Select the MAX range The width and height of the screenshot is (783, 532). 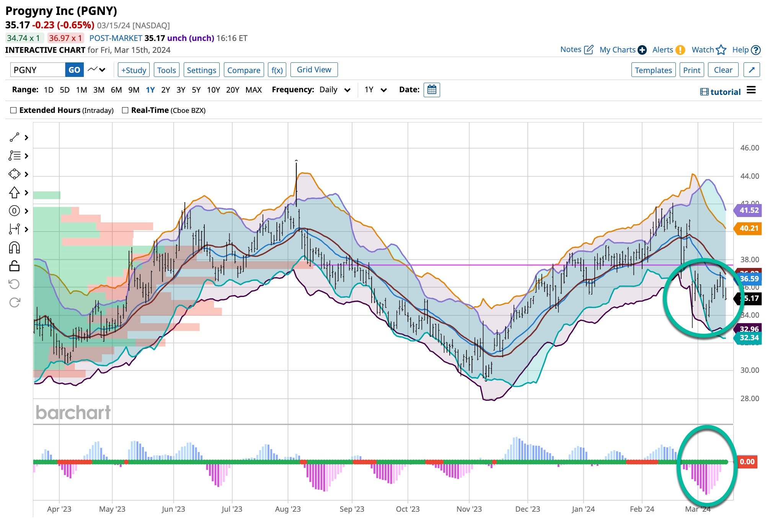[254, 90]
